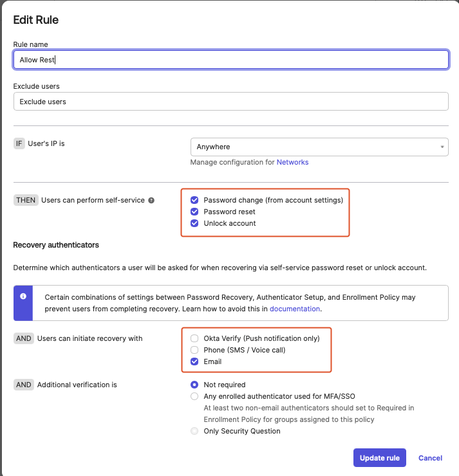Choose Any enrolled authenticator used for MFA/SSO
The width and height of the screenshot is (459, 476).
click(x=194, y=396)
